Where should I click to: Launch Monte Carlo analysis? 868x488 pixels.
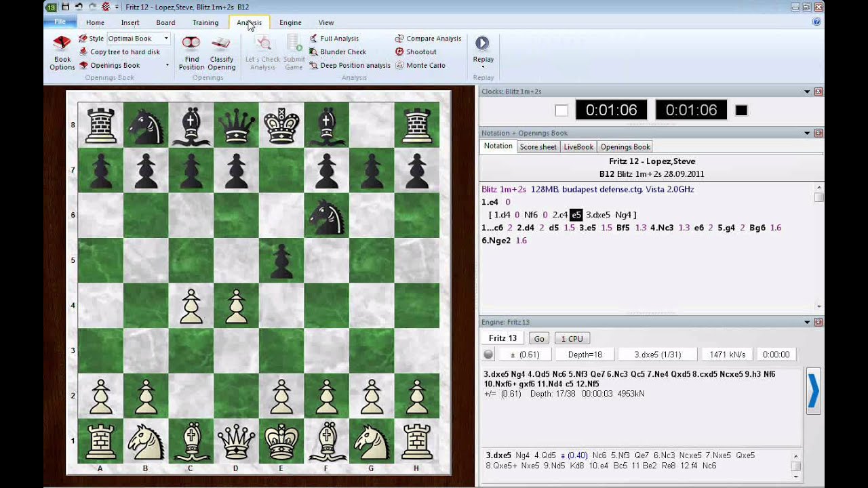[x=420, y=65]
